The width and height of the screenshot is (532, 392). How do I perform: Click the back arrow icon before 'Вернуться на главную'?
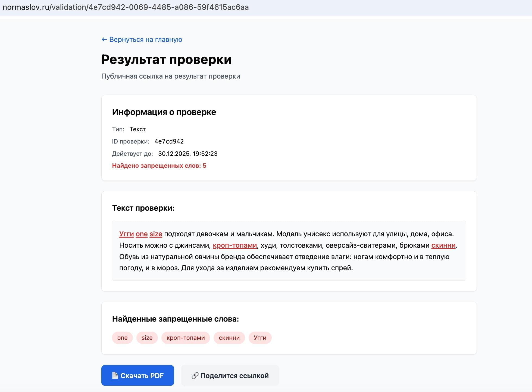(104, 39)
